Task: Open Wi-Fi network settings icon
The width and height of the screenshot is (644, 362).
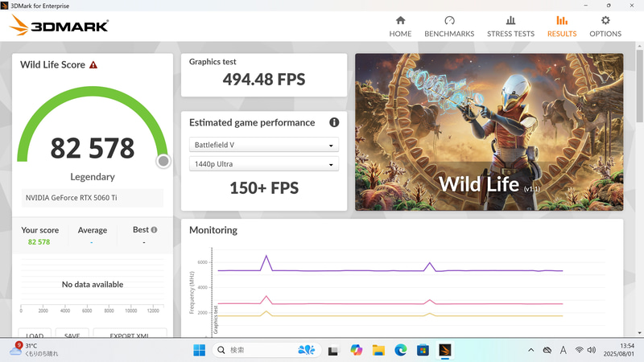Action: pos(579,350)
